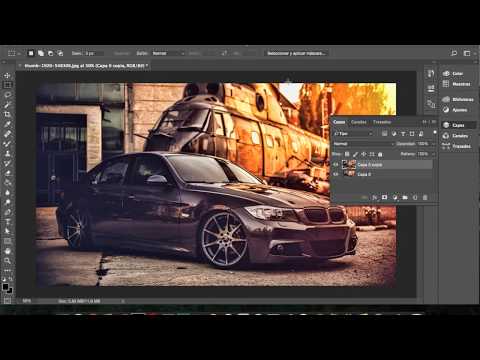Viewport: 480px width, 360px height.
Task: Expand the status bar info arrow
Action: 123,301
